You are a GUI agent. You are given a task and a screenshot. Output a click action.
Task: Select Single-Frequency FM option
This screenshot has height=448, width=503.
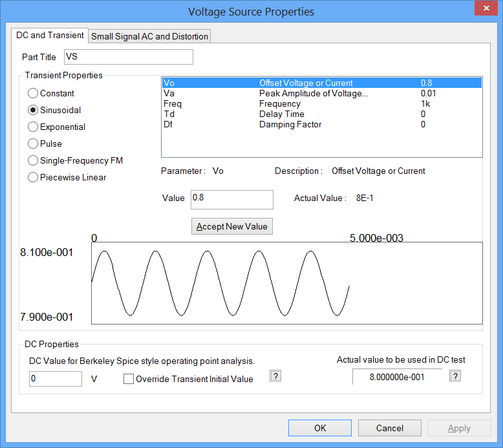click(x=33, y=161)
